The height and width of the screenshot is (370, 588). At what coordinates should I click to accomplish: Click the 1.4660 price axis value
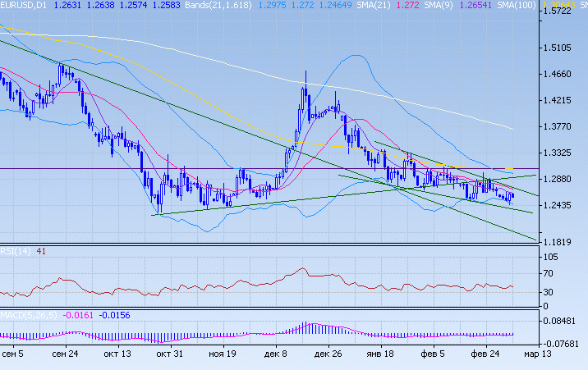tap(558, 75)
